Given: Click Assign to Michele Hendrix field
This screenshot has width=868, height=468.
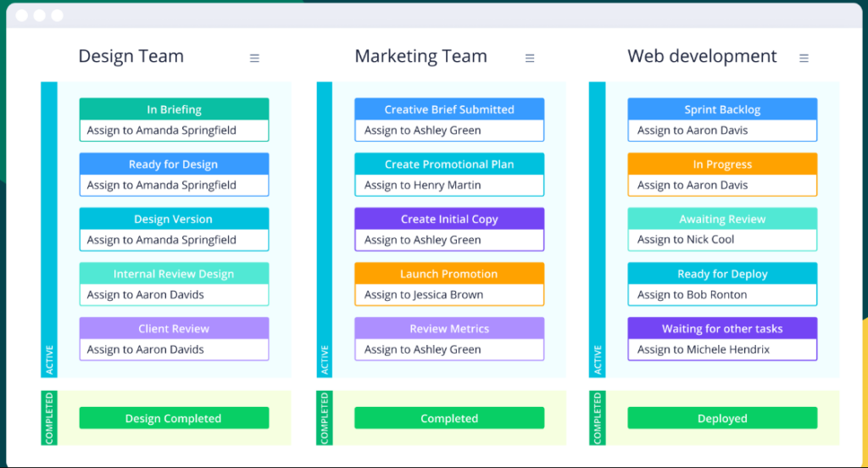Looking at the screenshot, I should coord(722,349).
